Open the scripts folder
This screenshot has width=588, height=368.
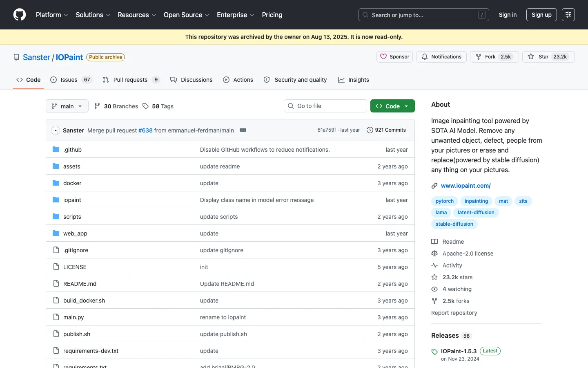(x=72, y=217)
